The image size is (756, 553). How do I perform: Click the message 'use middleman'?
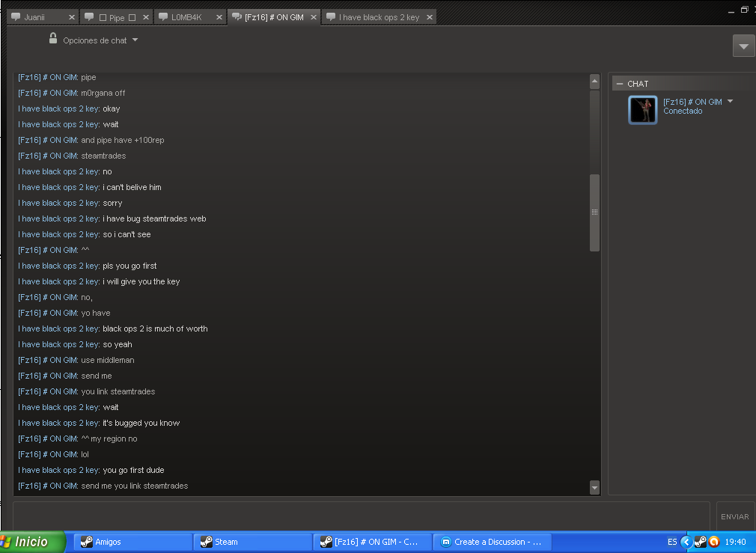[108, 360]
